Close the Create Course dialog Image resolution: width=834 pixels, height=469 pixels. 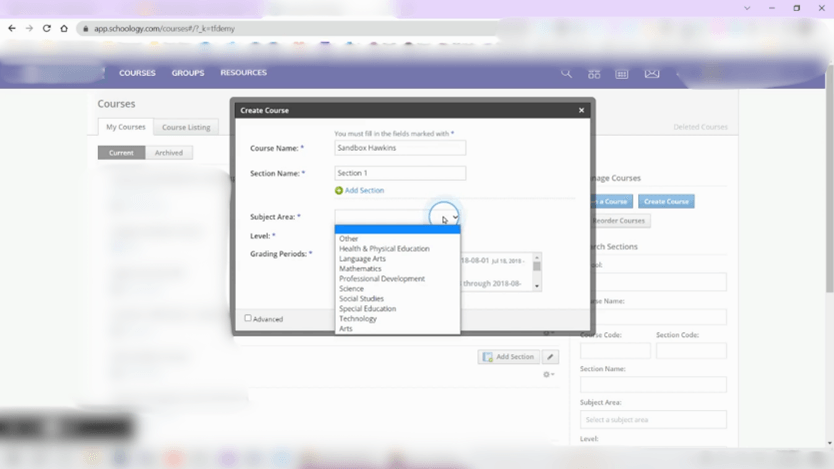(x=581, y=110)
